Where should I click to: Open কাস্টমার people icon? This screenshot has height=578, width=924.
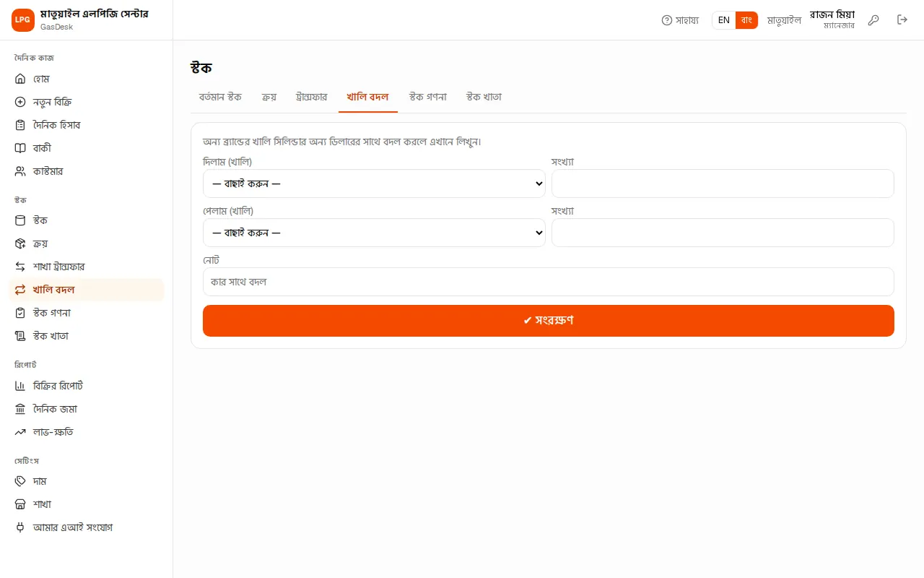pyautogui.click(x=20, y=171)
